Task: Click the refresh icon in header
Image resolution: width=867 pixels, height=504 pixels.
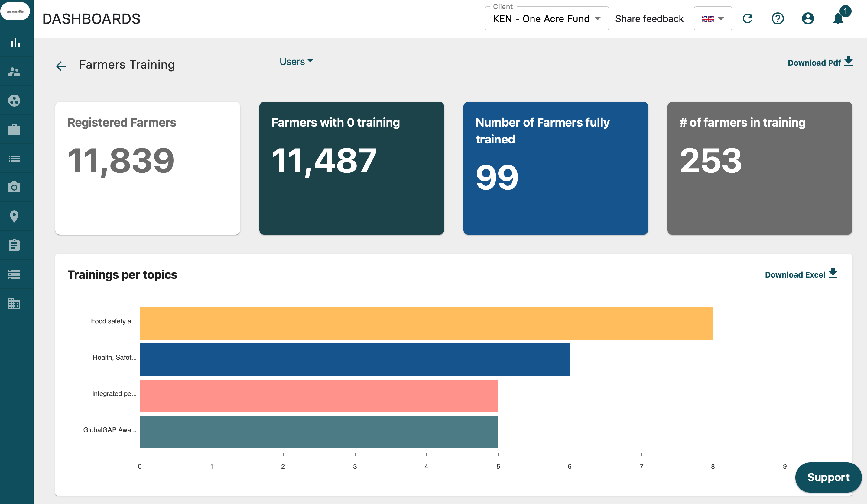Action: [747, 18]
